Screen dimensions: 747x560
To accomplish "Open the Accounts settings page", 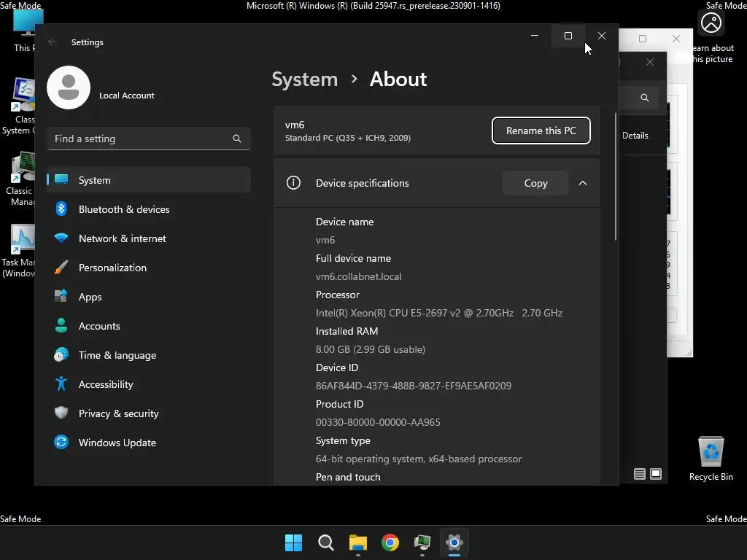I will tap(149, 326).
